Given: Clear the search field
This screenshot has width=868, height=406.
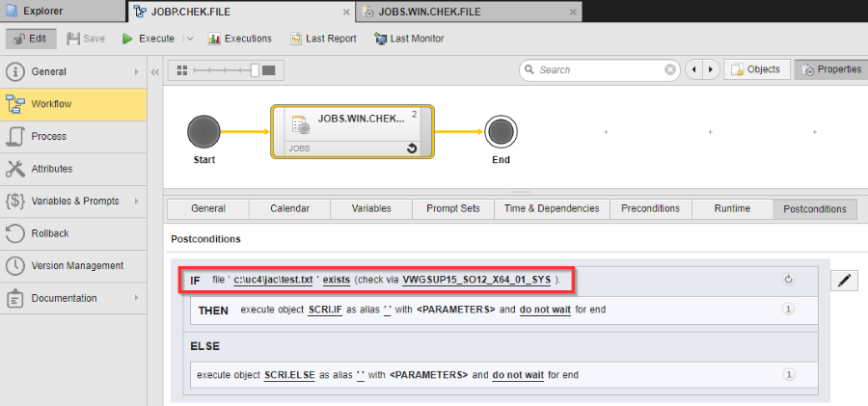Looking at the screenshot, I should click(670, 69).
